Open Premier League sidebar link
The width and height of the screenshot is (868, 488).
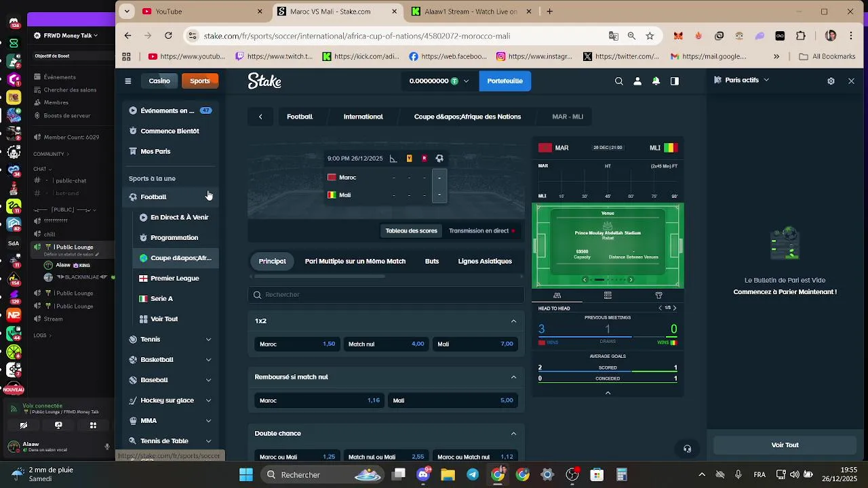175,279
